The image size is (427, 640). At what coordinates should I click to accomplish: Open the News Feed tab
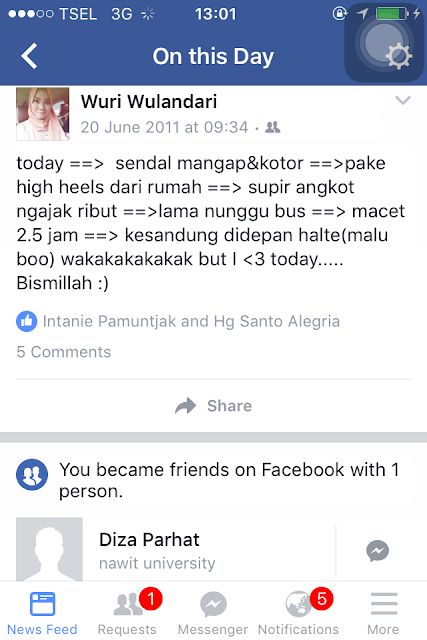[x=42, y=613]
